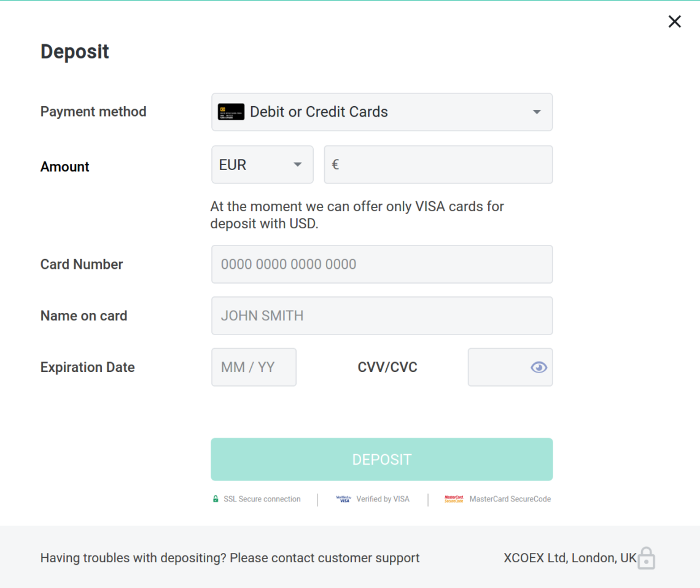Click the MasterCard SecureCode logo
Image resolution: width=700 pixels, height=588 pixels.
[x=454, y=499]
